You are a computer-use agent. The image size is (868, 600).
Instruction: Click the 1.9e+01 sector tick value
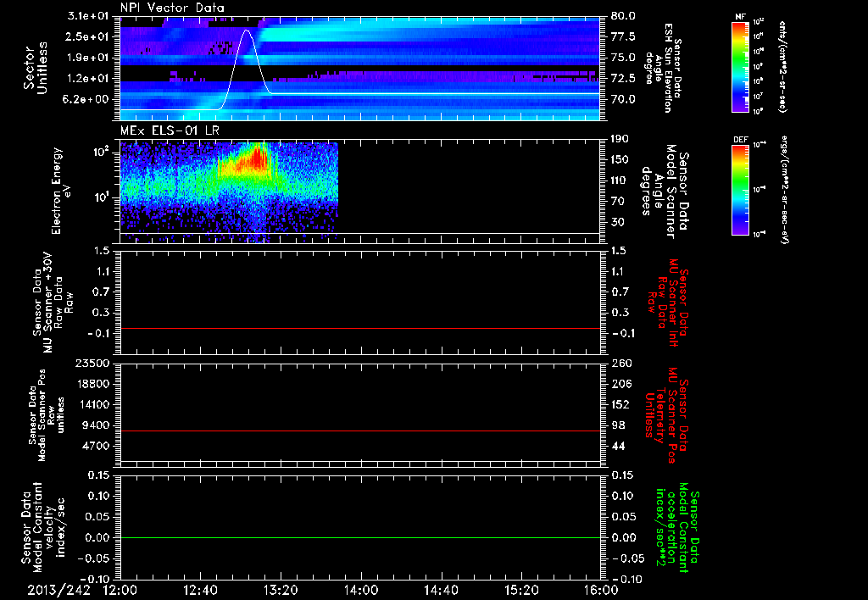pos(87,58)
